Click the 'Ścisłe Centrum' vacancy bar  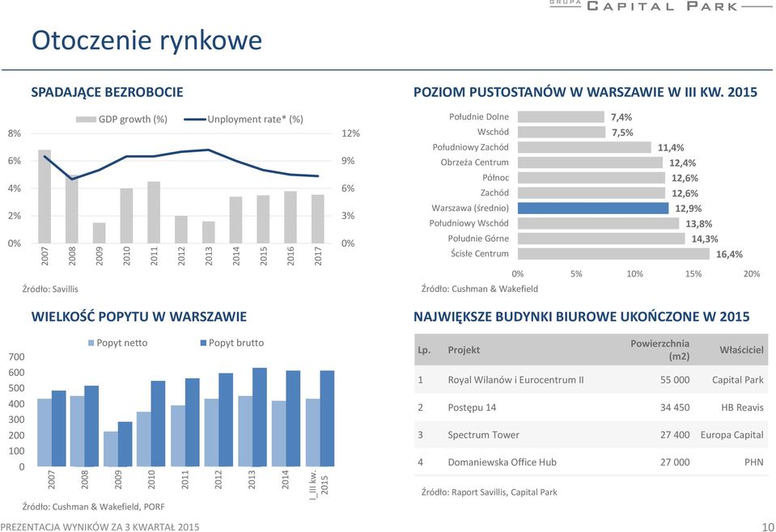coord(613,254)
